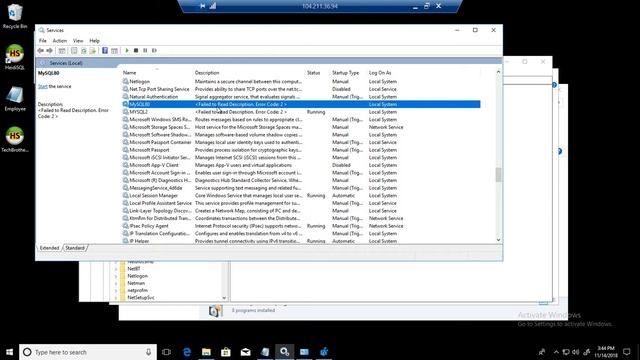
Task: Select Net.Tcp Port Sharing Service row
Action: [301, 89]
